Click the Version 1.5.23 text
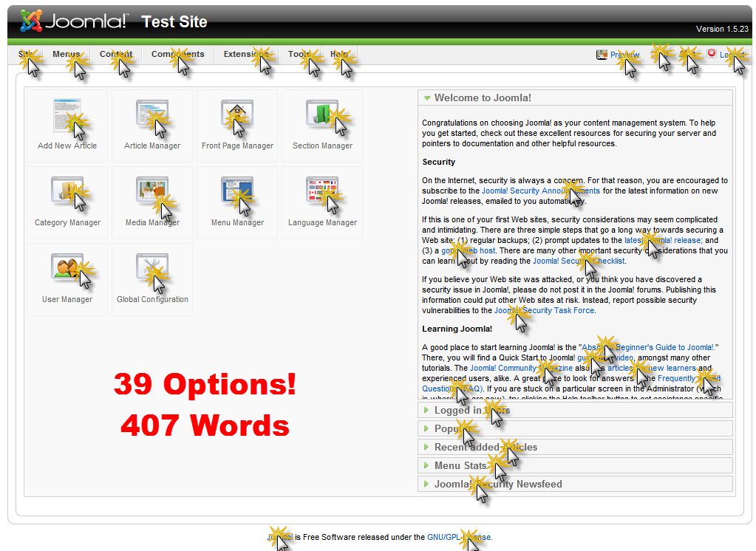This screenshot has height=551, width=756. click(x=722, y=29)
